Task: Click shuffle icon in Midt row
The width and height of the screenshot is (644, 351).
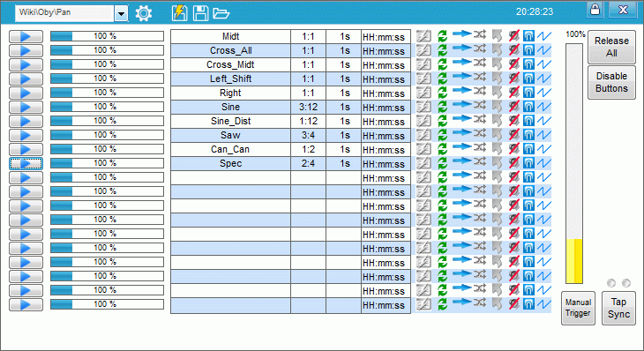Action: pos(479,34)
